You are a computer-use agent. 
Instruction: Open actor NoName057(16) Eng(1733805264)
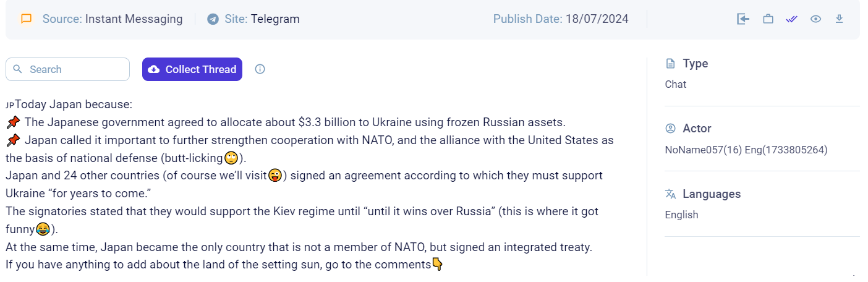click(x=746, y=150)
